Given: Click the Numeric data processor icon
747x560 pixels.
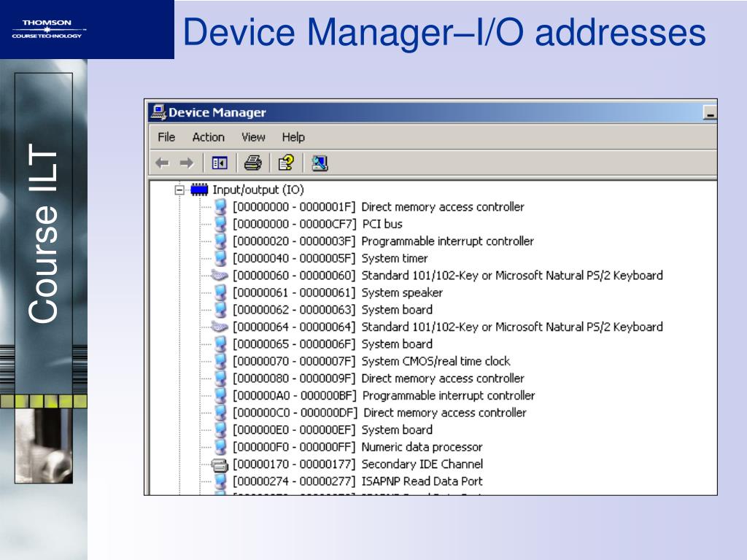Looking at the screenshot, I should coord(220,447).
